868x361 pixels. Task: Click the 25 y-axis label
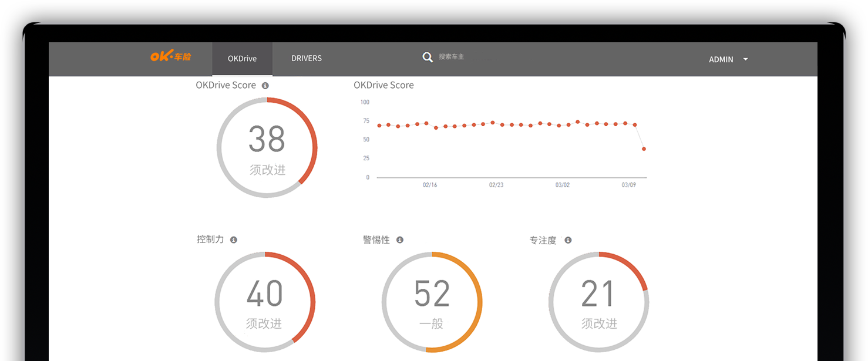(366, 158)
